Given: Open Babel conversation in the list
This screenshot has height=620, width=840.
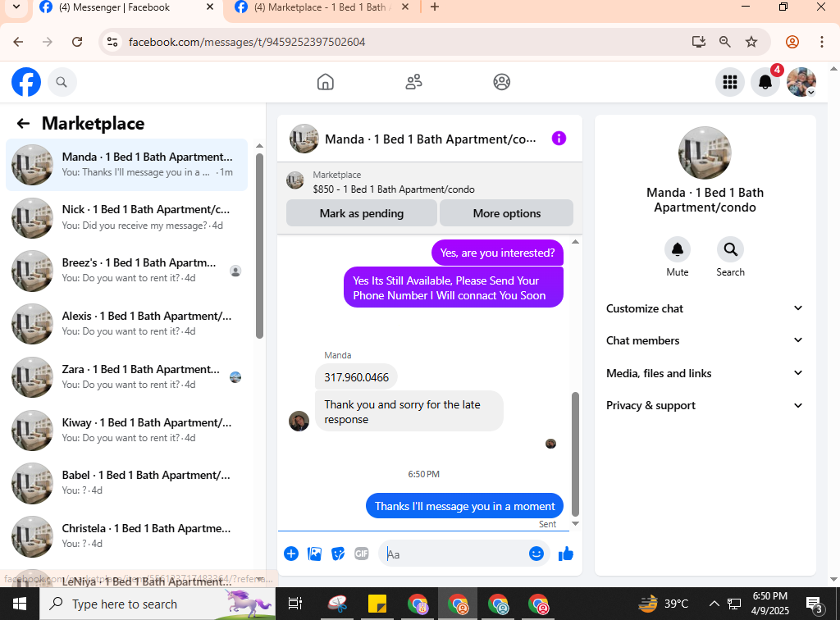Looking at the screenshot, I should tap(127, 483).
